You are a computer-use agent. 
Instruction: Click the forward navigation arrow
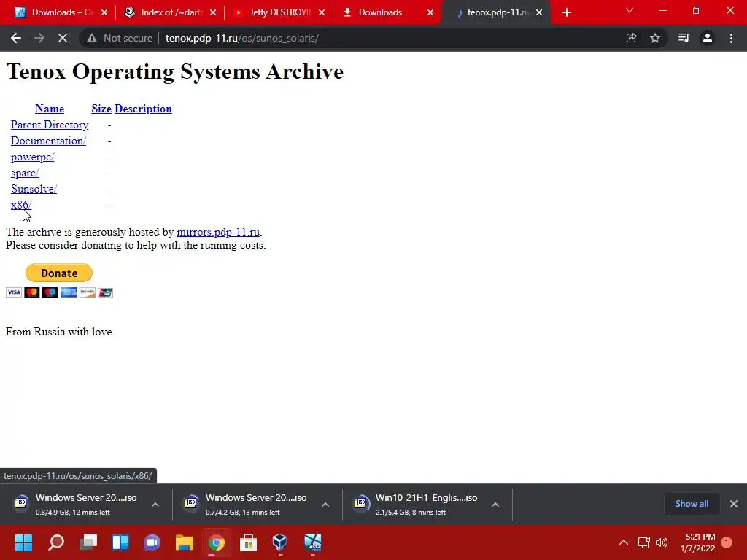point(39,38)
